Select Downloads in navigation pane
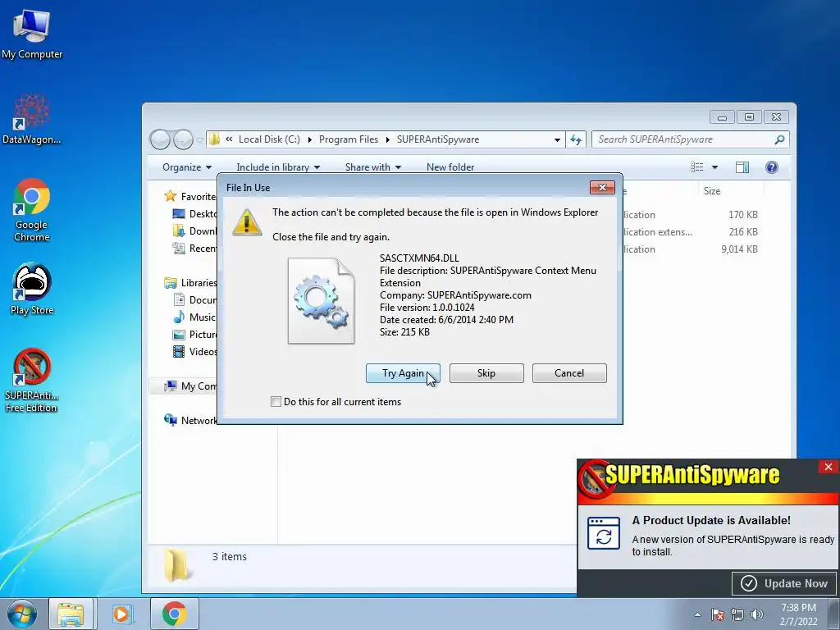The height and width of the screenshot is (630, 840). tap(195, 231)
